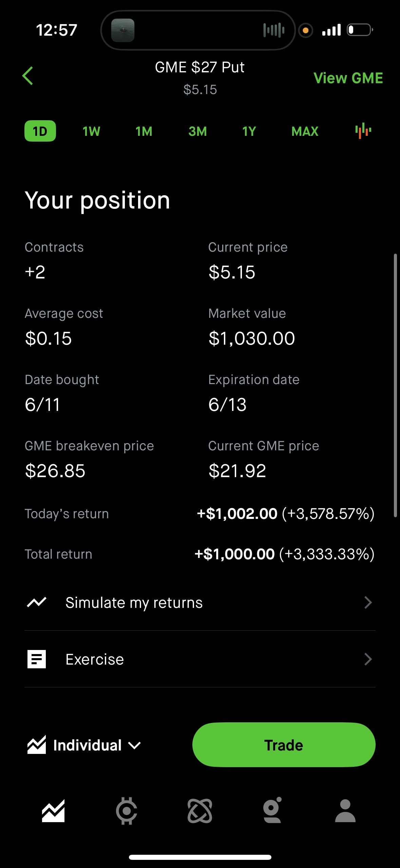
Task: Click the vertical scrollbar on right edge
Action: click(395, 385)
